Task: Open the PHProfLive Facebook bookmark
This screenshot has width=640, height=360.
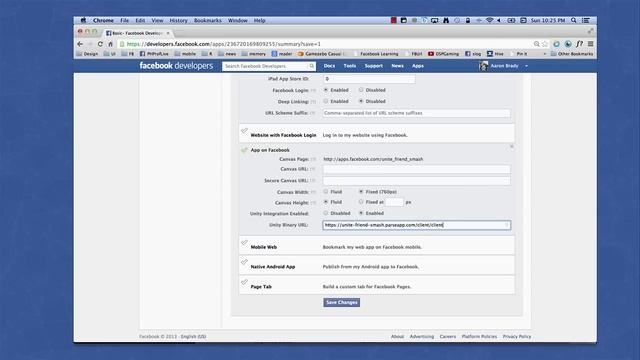Action: click(154, 54)
